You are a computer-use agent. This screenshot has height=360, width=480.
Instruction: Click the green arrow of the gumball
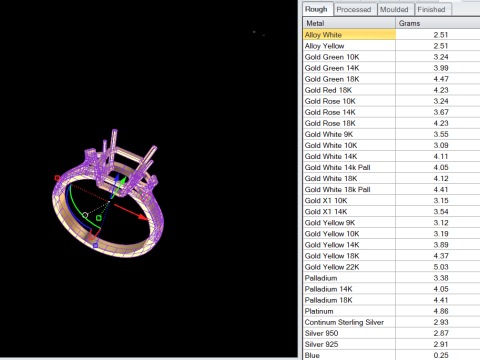tap(122, 182)
